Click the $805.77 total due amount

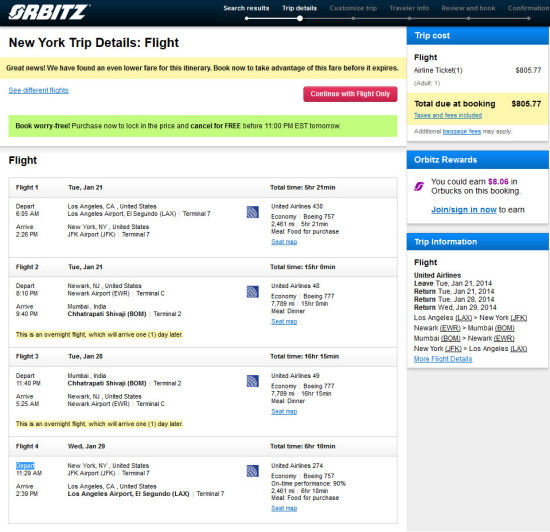[x=526, y=104]
